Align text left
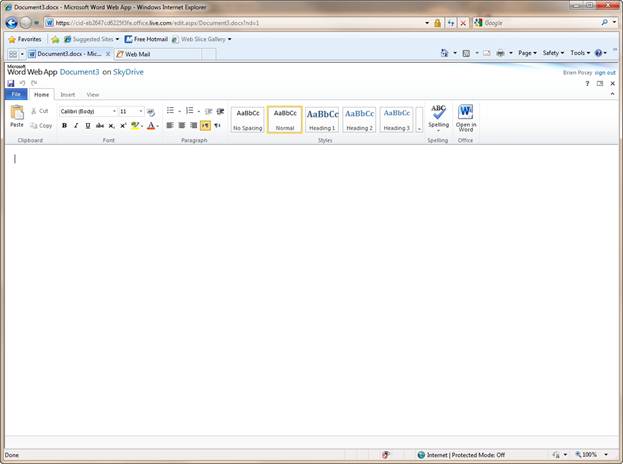Image resolution: width=623 pixels, height=464 pixels. [170, 126]
